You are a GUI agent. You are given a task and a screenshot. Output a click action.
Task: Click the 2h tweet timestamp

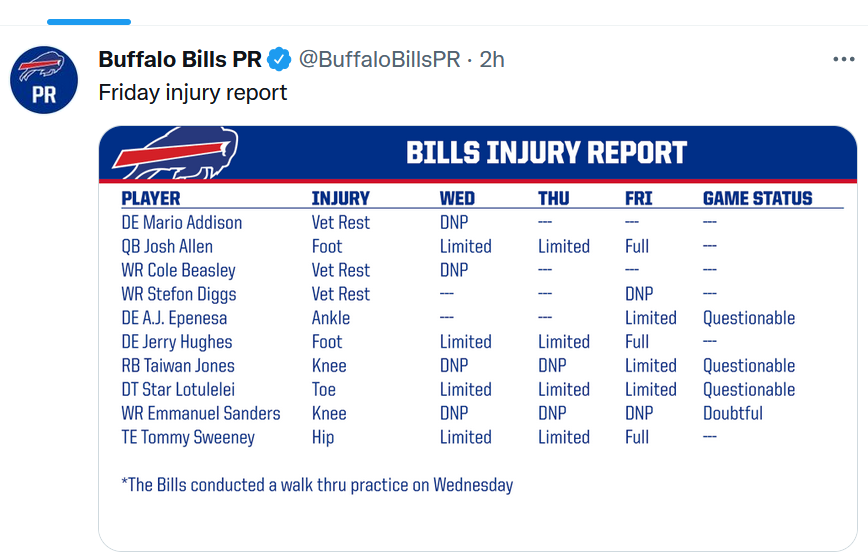(492, 59)
